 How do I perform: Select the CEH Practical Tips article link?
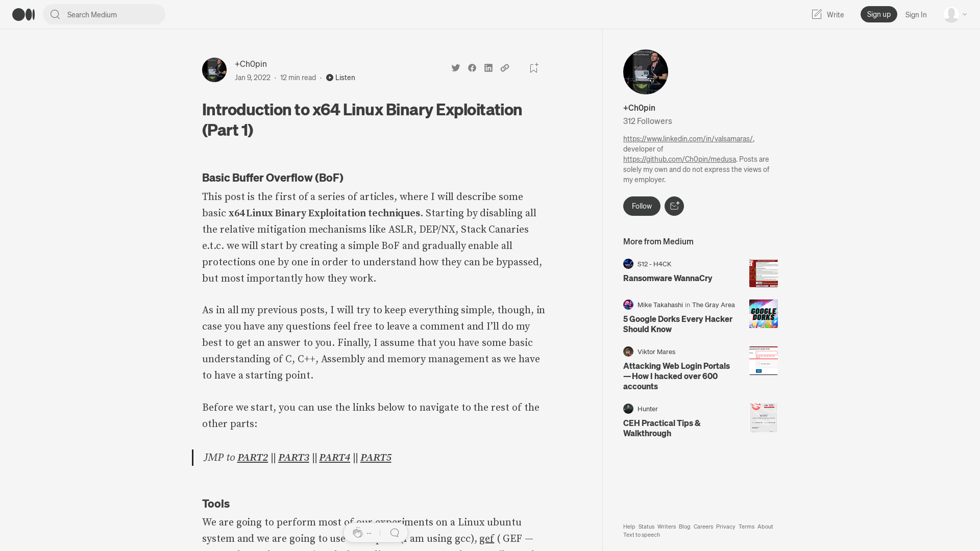click(x=661, y=428)
